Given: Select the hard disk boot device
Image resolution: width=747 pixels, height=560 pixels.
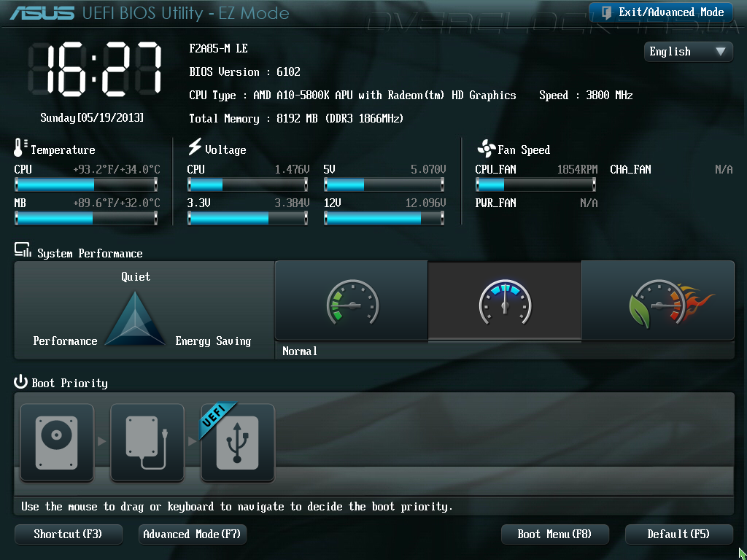Looking at the screenshot, I should pyautogui.click(x=57, y=443).
